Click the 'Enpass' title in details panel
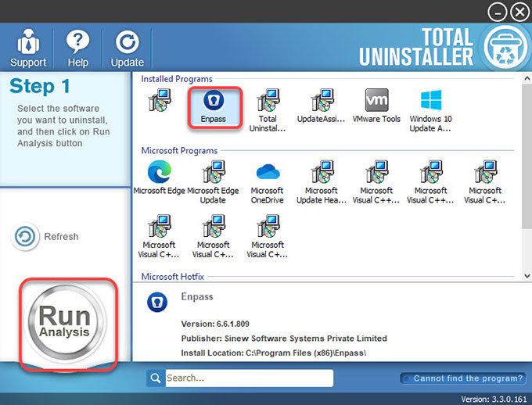The width and height of the screenshot is (532, 405). point(197,297)
